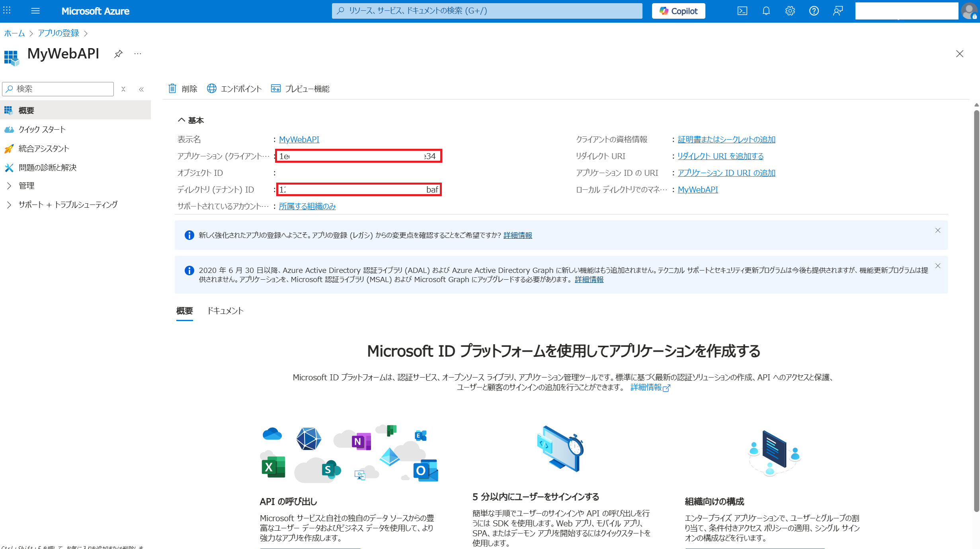Open the Cloud Shell icon
The height and width of the screenshot is (549, 980).
coord(742,11)
